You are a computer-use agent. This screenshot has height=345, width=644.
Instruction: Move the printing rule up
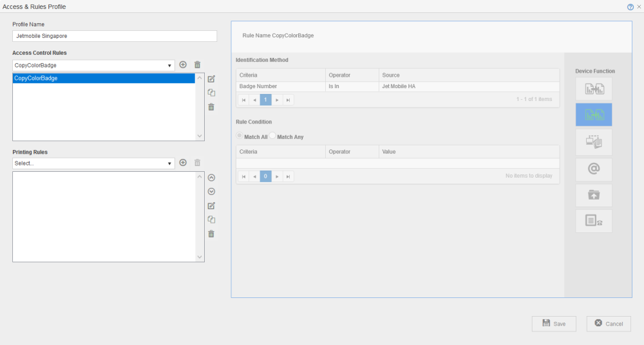click(x=211, y=178)
